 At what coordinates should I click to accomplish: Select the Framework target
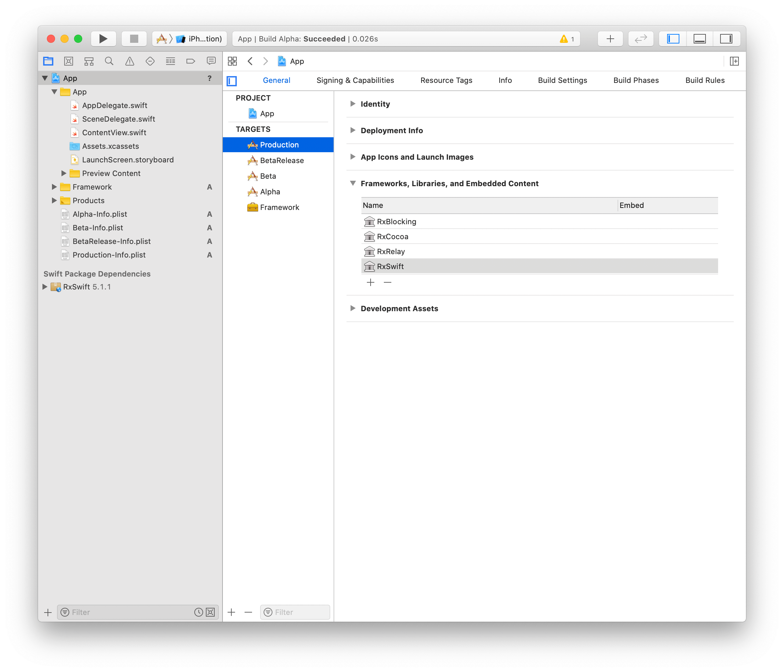coord(278,207)
